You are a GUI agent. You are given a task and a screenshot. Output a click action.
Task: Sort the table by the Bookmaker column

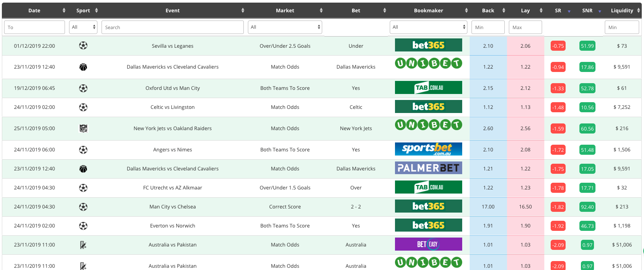pos(429,10)
